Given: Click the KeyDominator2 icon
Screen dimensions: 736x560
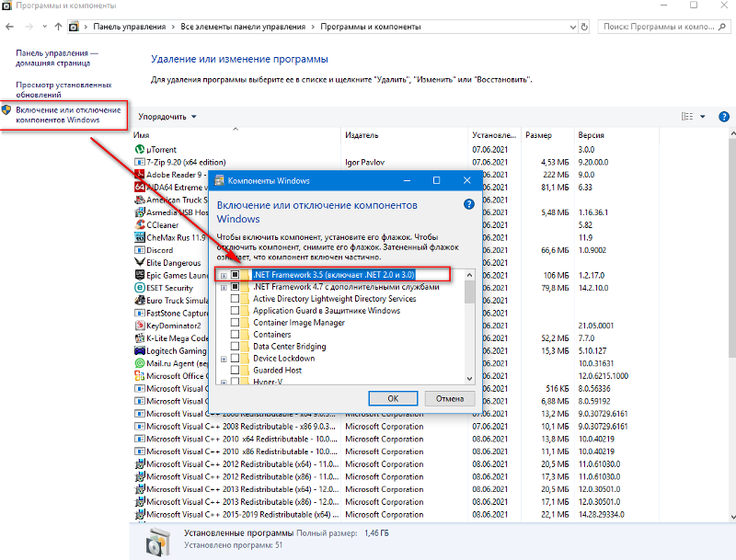Looking at the screenshot, I should pos(140,326).
